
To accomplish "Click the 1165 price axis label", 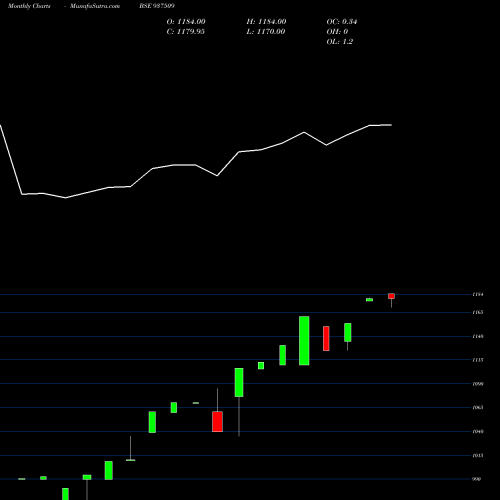I will point(478,312).
